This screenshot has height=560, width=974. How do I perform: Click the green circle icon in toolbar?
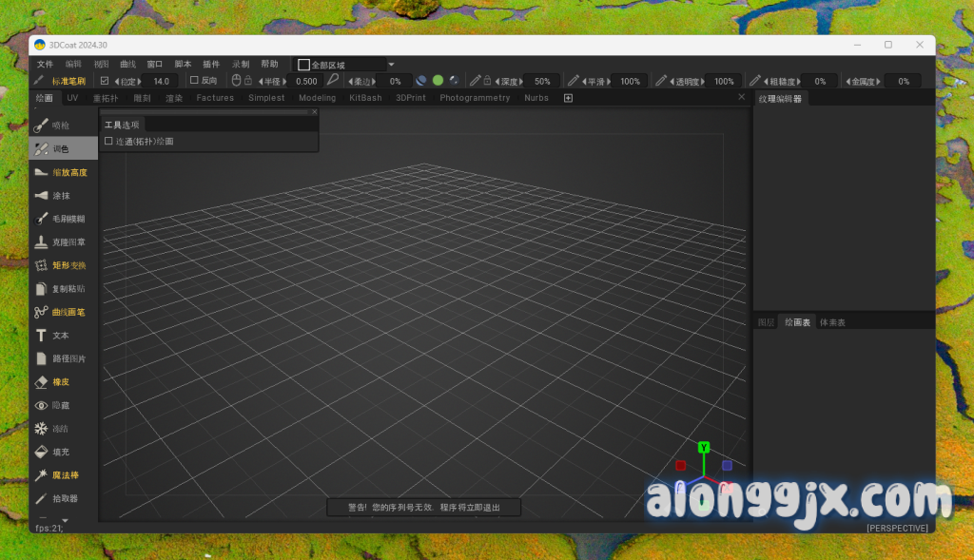coord(438,81)
